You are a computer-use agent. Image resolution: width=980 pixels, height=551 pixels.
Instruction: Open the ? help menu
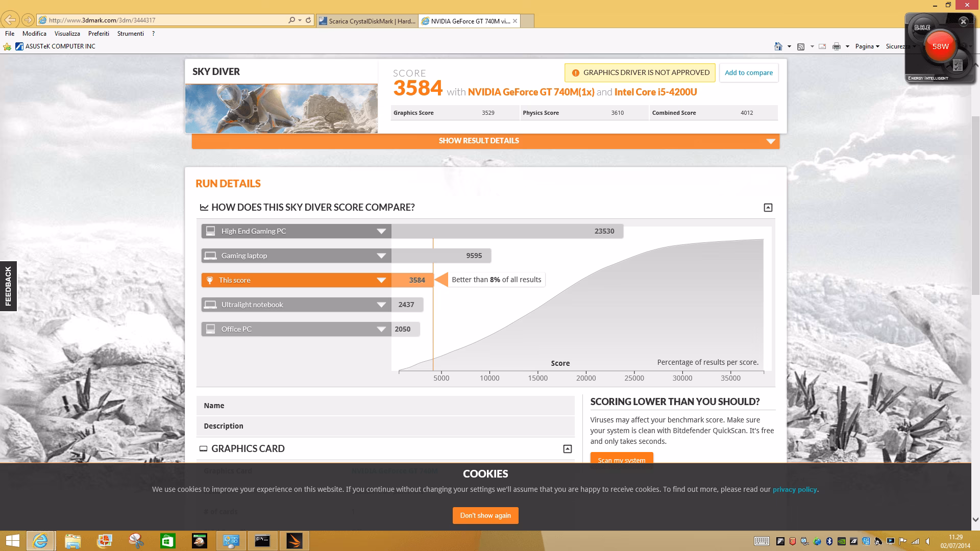tap(153, 34)
